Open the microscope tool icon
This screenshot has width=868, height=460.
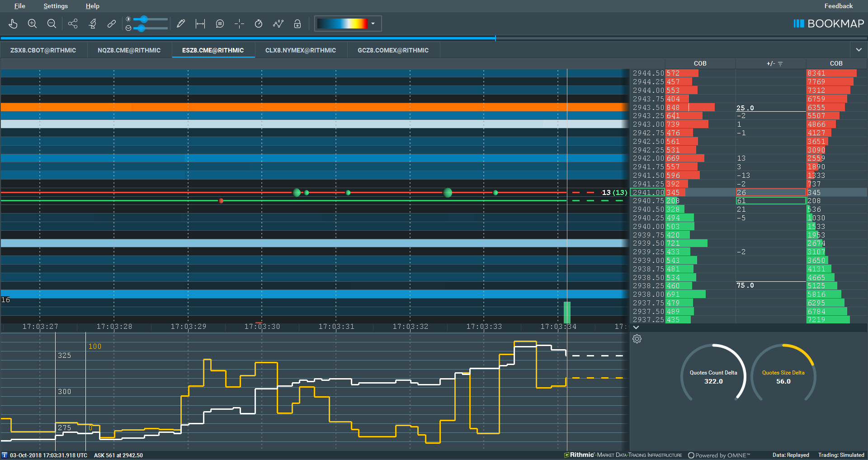[x=93, y=24]
